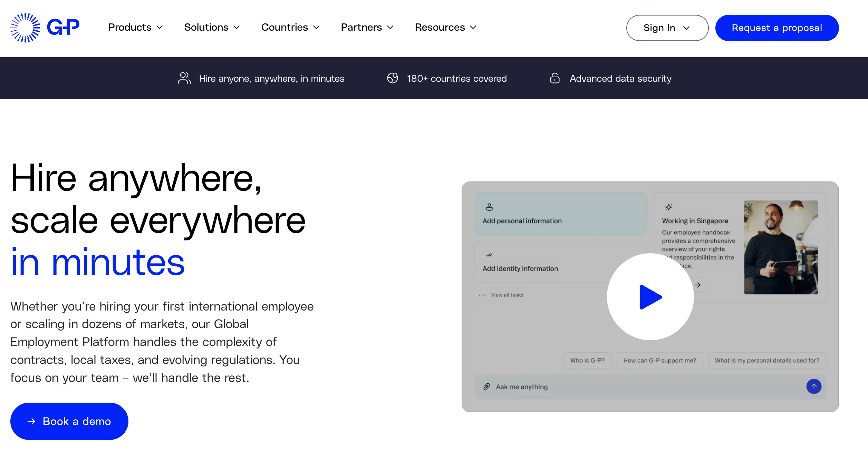Open the Resources menu

[446, 28]
